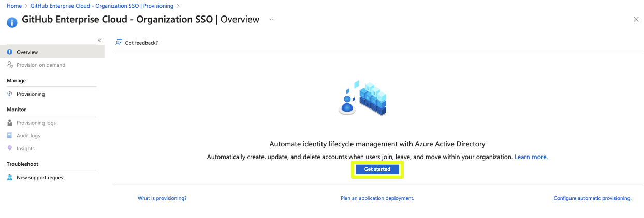Open Got feedback? text button
This screenshot has width=644, height=218.
coord(141,43)
